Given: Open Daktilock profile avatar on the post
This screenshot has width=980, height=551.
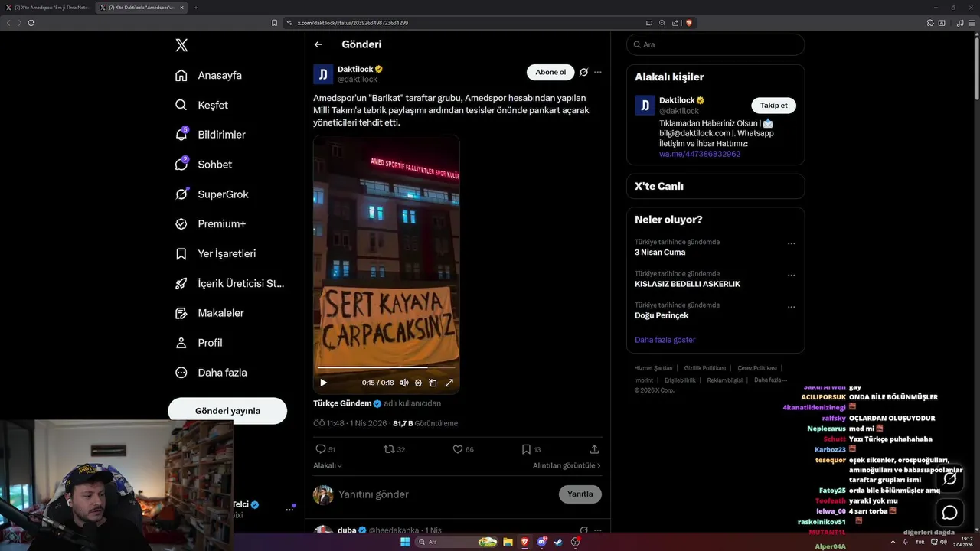Looking at the screenshot, I should (323, 74).
